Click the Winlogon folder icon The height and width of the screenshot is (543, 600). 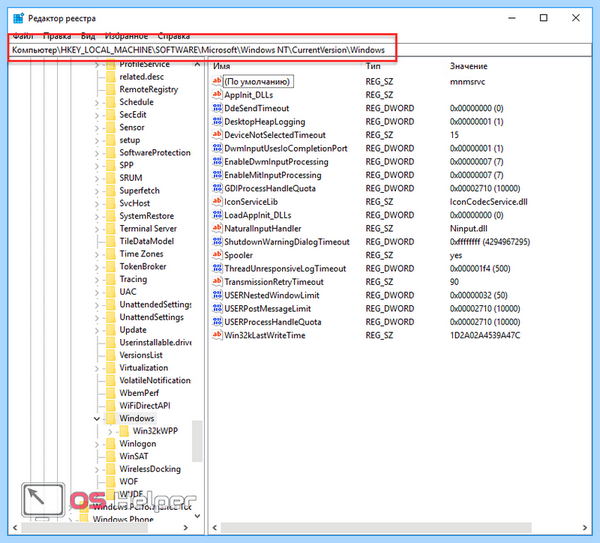click(111, 444)
